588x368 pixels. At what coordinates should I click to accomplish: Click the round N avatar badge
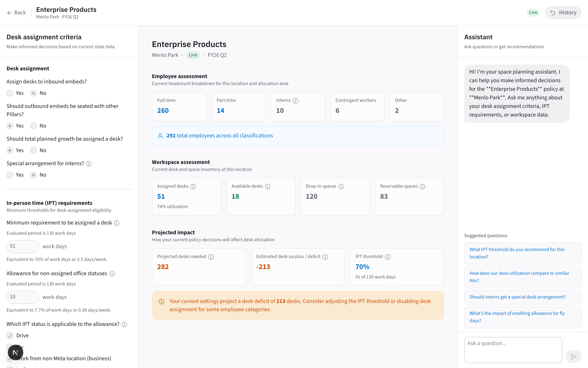pos(15,352)
